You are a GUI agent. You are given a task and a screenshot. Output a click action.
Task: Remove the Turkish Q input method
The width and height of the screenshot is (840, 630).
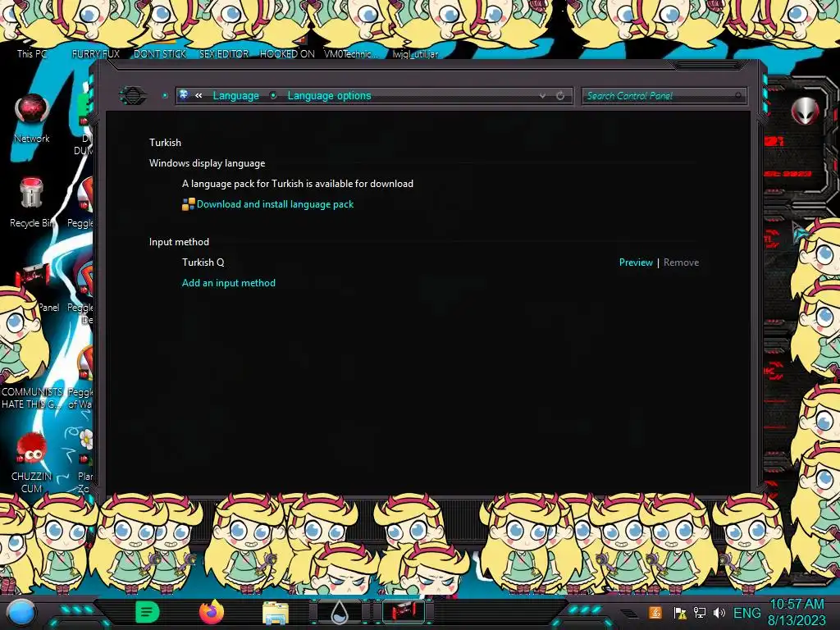(x=681, y=262)
